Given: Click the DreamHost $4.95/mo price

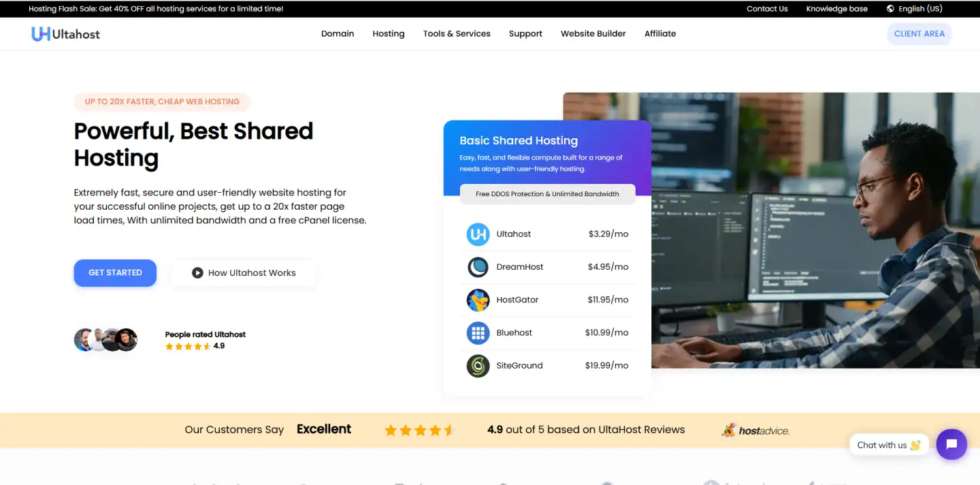Looking at the screenshot, I should 608,267.
